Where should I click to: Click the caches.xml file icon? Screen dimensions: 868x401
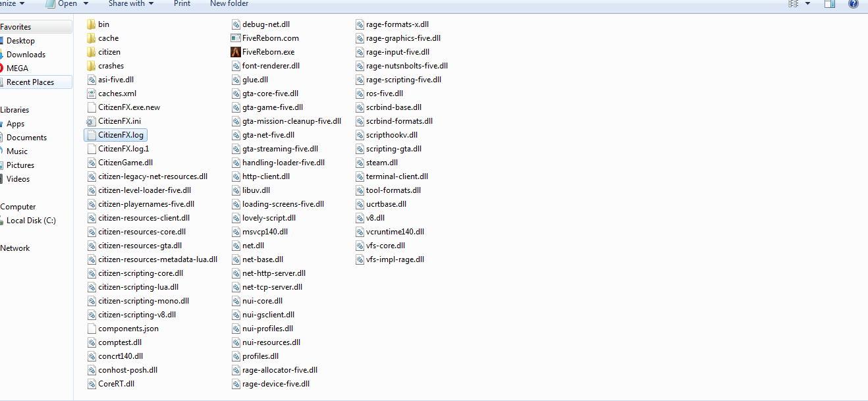click(91, 94)
